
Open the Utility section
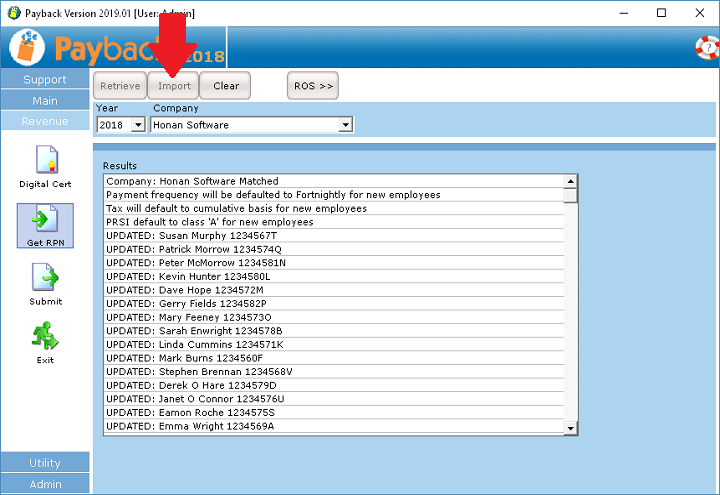45,463
